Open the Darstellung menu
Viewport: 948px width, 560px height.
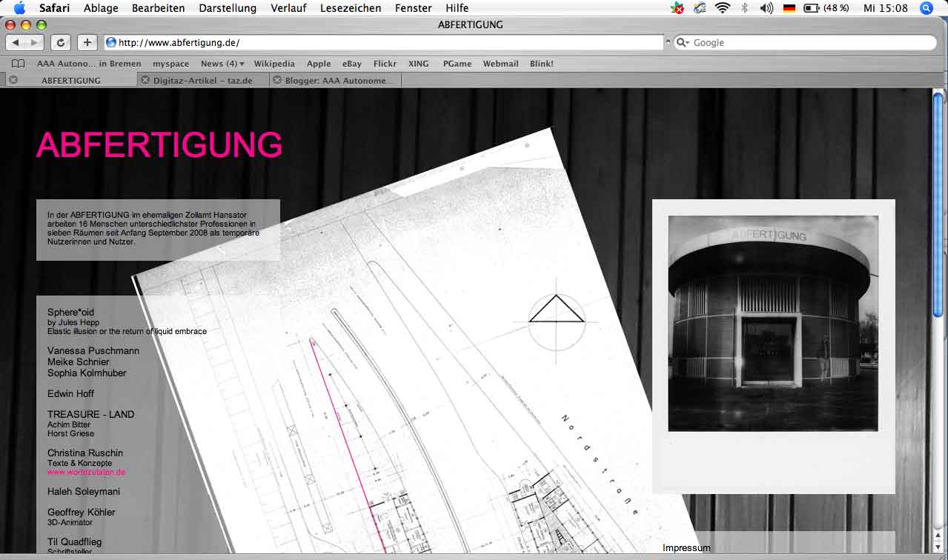(228, 8)
